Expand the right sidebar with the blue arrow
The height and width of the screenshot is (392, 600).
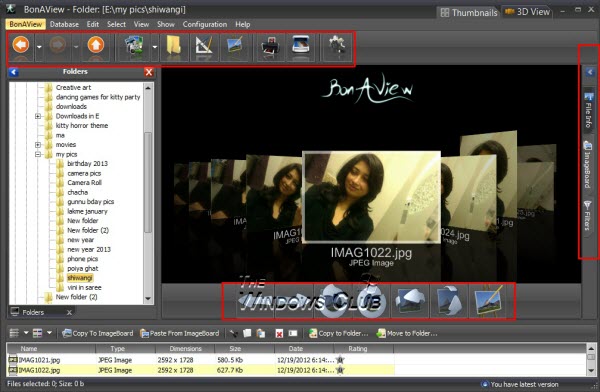click(x=590, y=72)
